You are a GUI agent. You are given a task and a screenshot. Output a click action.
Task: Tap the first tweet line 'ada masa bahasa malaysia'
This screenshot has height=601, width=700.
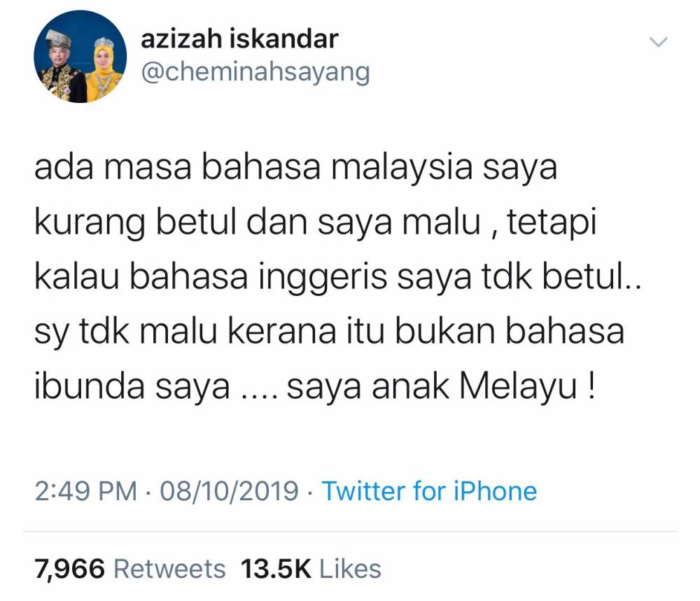tap(295, 169)
